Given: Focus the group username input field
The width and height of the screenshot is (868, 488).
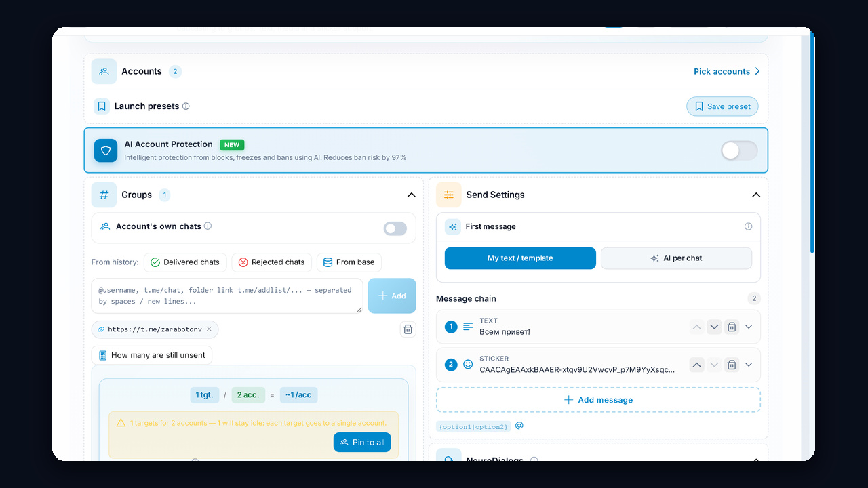Looking at the screenshot, I should click(227, 296).
